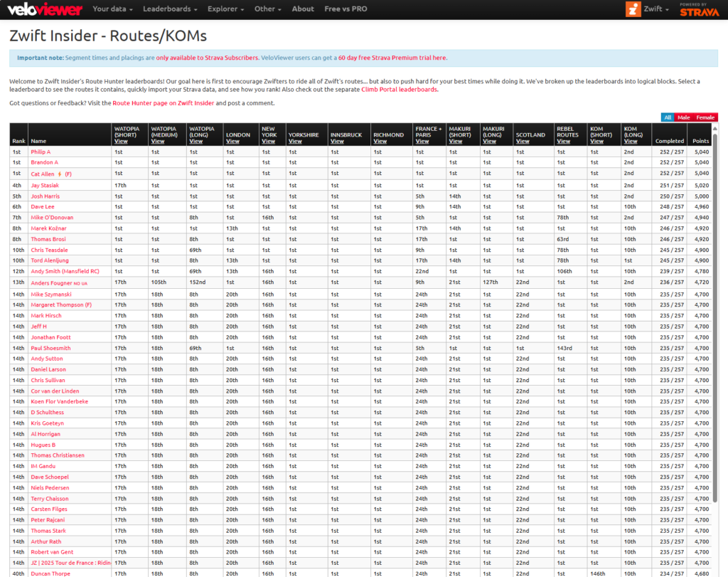Follow the Climb Portal leaderboards link

(x=400, y=90)
